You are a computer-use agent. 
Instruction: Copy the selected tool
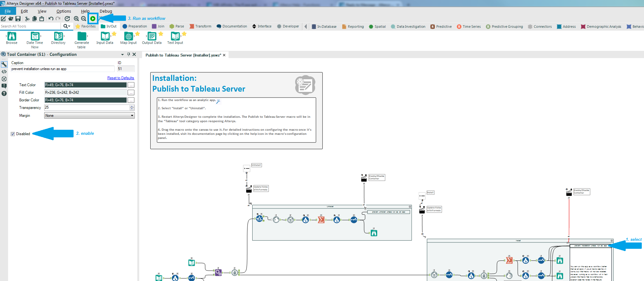coord(34,19)
